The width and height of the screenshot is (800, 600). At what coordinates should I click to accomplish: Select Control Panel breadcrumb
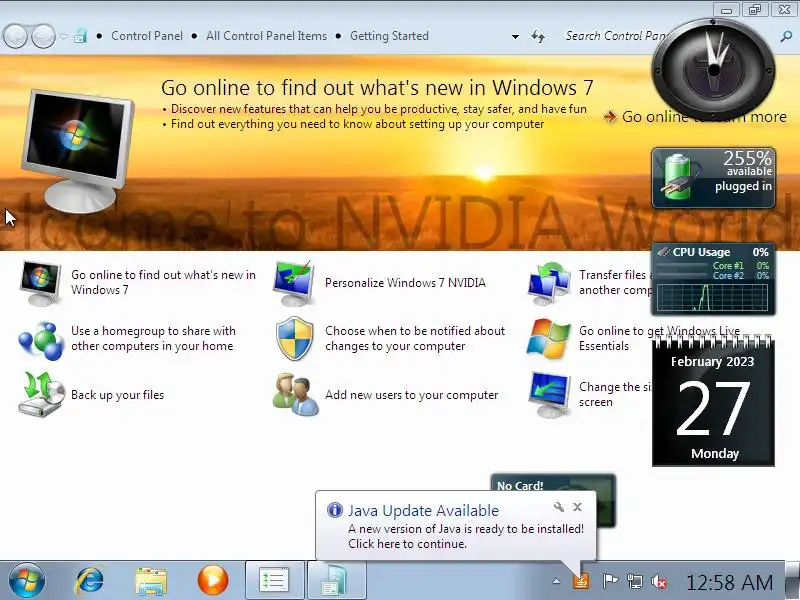tap(147, 36)
